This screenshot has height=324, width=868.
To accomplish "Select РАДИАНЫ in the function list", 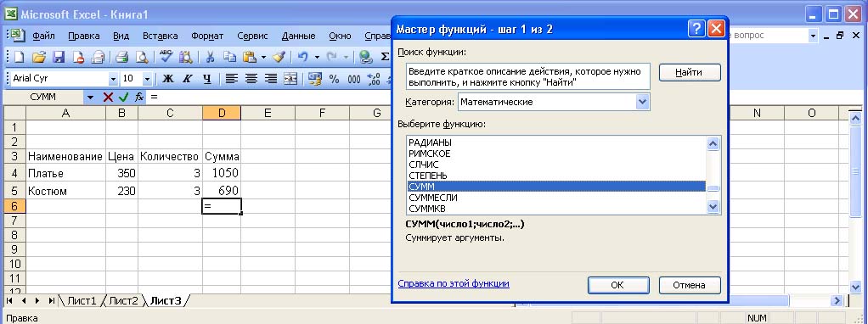I will 555,142.
